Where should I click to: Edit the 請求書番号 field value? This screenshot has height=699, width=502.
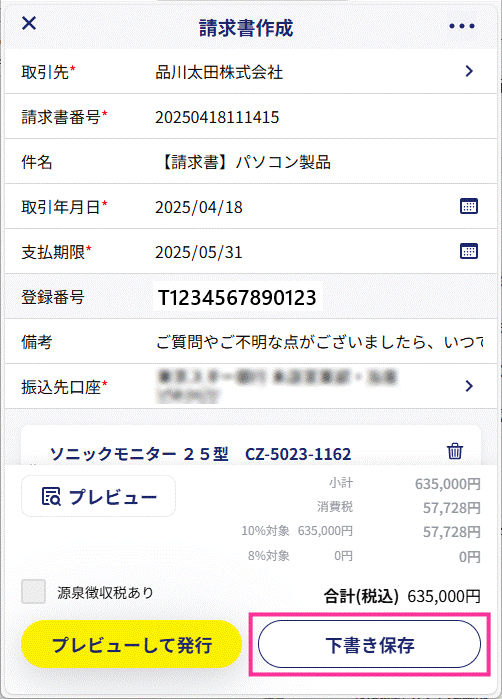217,117
